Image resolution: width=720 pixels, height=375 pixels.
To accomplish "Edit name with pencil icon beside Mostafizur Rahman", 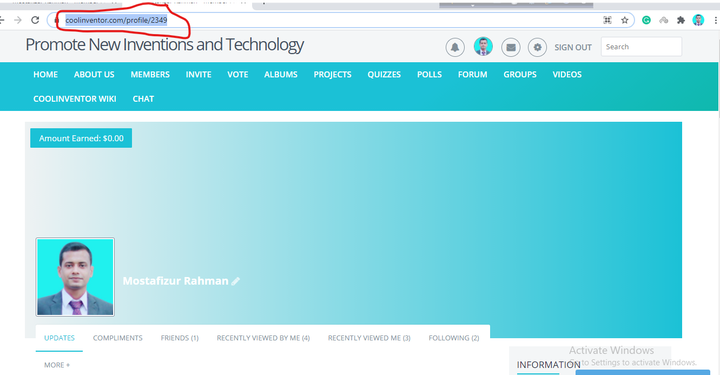I will pyautogui.click(x=236, y=281).
